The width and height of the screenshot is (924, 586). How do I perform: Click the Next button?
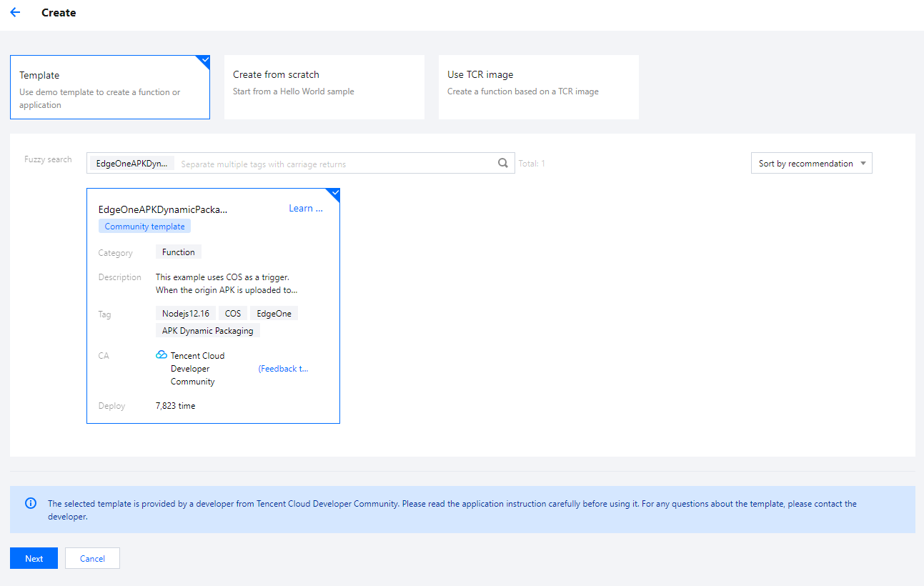click(x=34, y=558)
